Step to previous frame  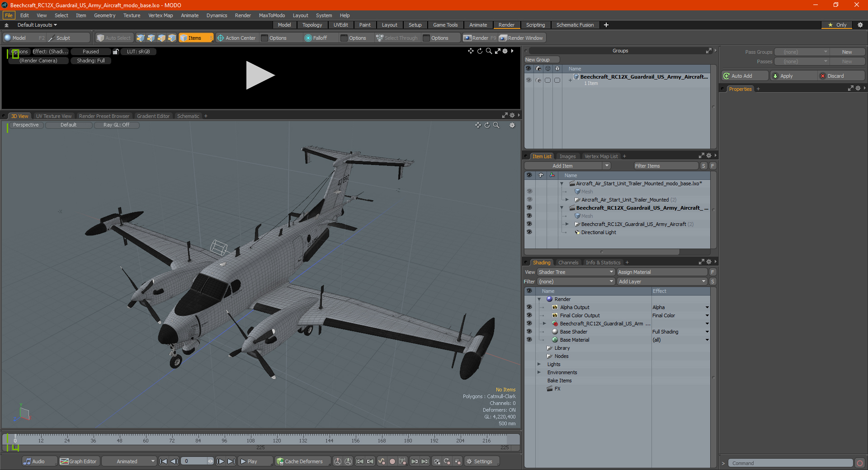pos(174,461)
